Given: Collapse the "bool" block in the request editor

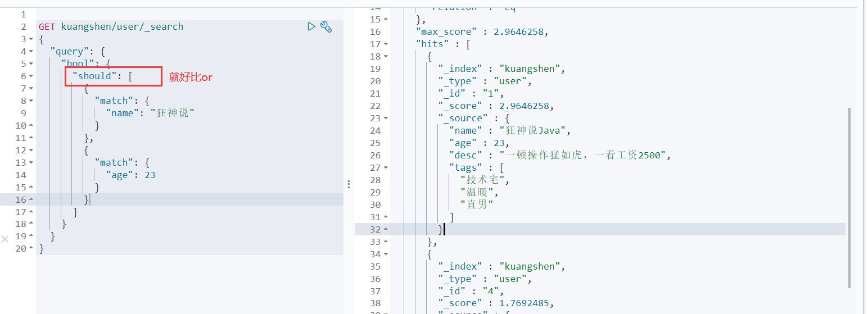Looking at the screenshot, I should pos(31,64).
